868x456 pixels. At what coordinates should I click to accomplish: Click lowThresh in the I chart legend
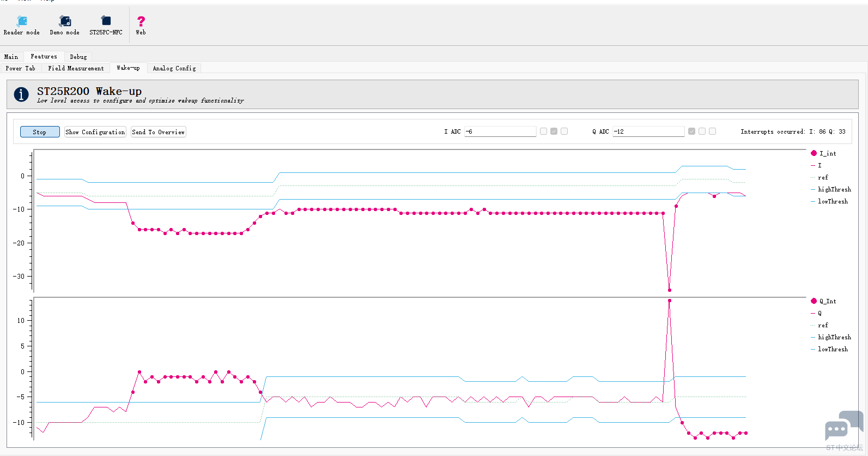pos(829,201)
